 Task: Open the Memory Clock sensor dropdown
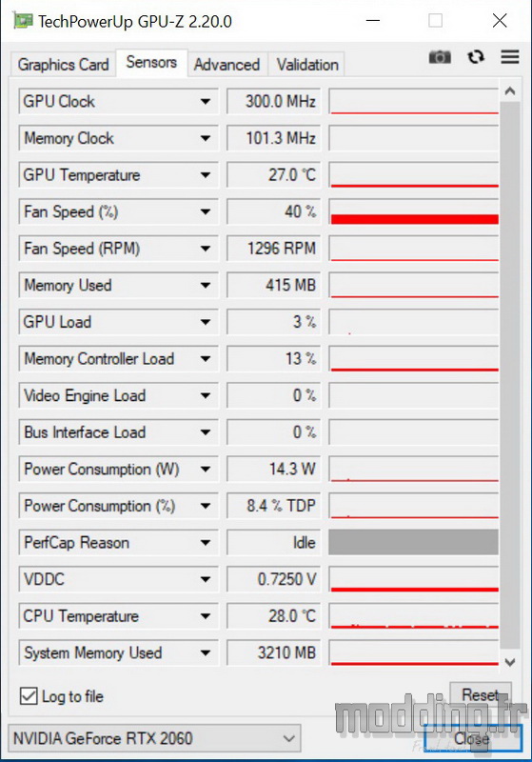coord(206,138)
